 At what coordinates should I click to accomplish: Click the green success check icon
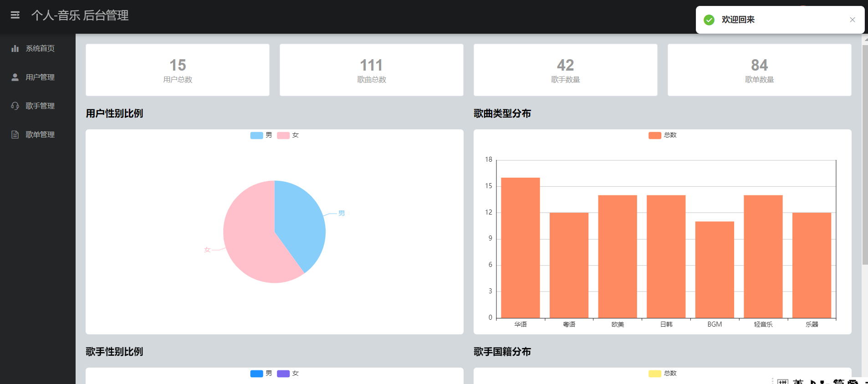[709, 20]
